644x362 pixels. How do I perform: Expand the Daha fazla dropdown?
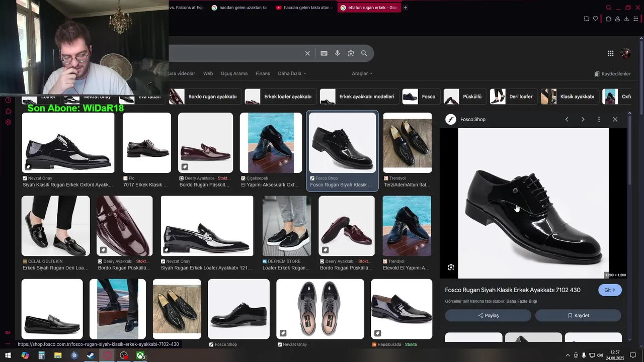pos(292,73)
